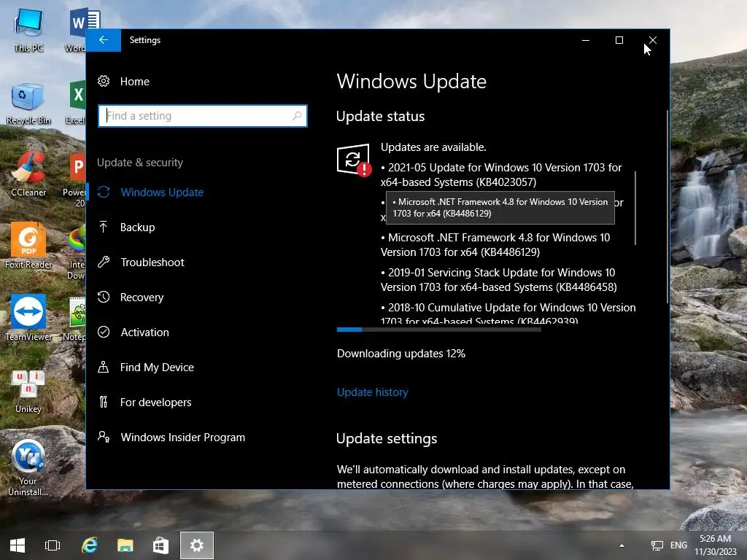Launch Internet Explorer from the taskbar

point(90,545)
